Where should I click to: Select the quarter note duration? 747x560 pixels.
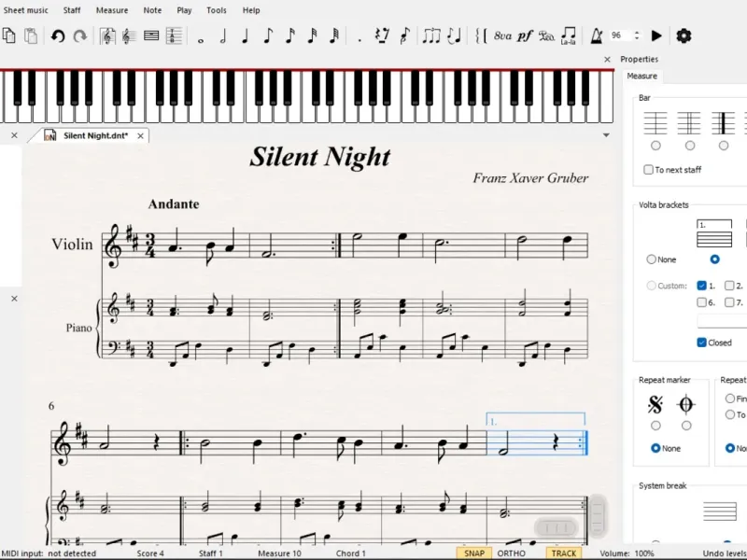click(x=245, y=36)
